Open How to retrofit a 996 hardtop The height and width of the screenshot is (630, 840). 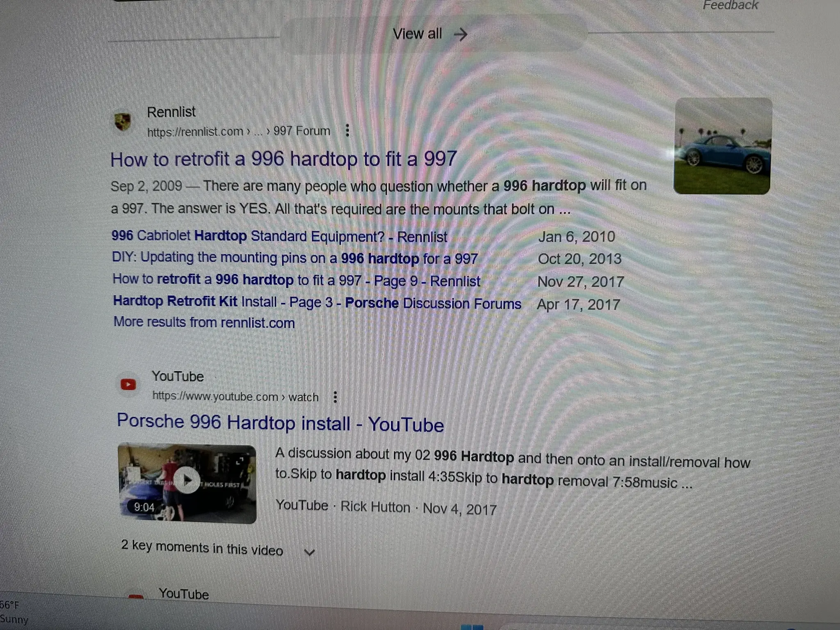point(284,159)
